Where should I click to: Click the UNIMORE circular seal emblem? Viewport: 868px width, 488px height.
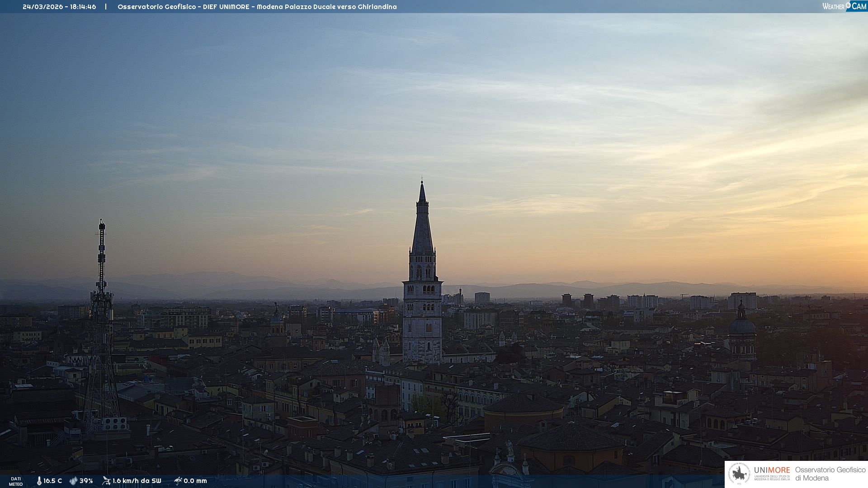(x=739, y=474)
